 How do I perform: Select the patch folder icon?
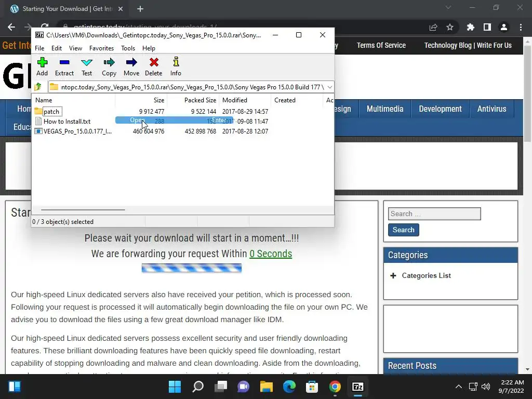pos(38,111)
